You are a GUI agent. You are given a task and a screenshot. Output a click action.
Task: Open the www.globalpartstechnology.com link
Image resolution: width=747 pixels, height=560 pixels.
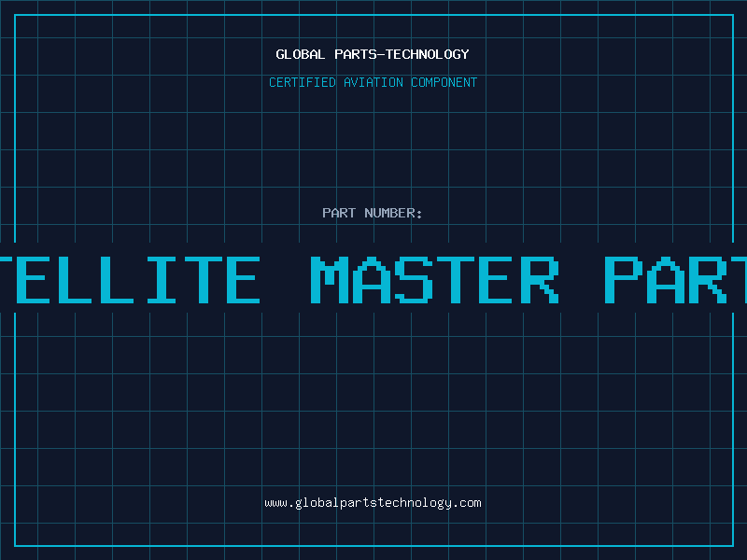point(373,503)
